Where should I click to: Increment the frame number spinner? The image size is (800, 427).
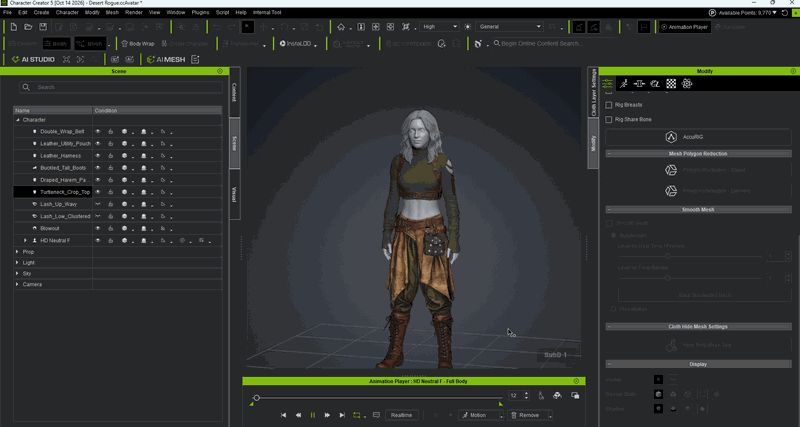point(527,393)
